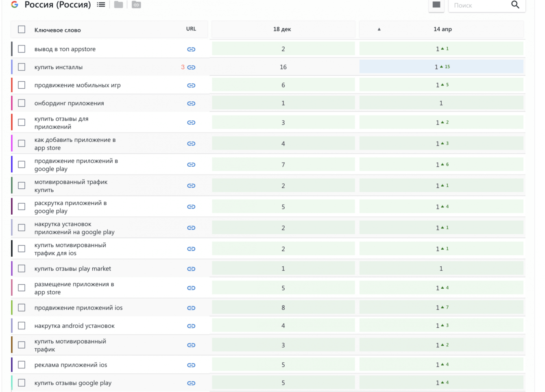Screen dimensions: 545x392
Task: Toggle the select-all checkbox in header
Action: [x=22, y=29]
